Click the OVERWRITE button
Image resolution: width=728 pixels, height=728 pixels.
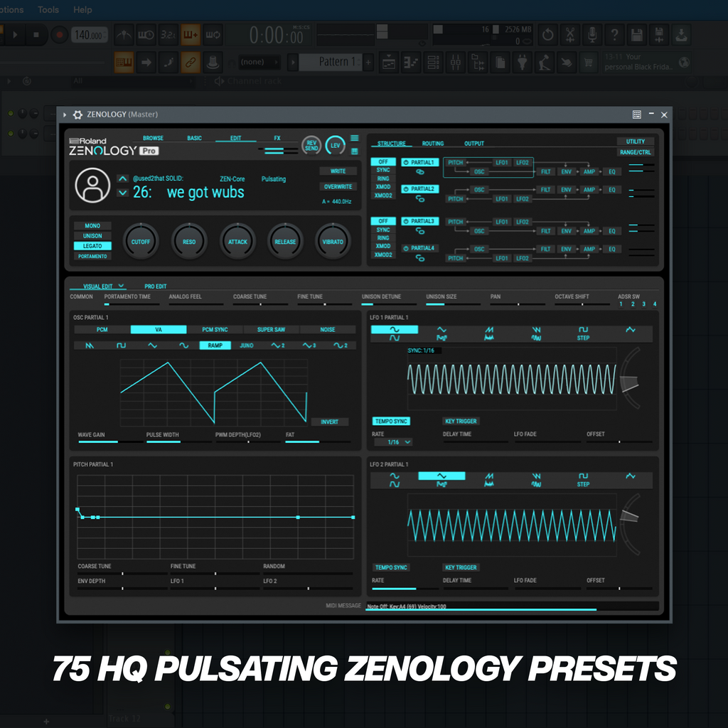tap(338, 187)
